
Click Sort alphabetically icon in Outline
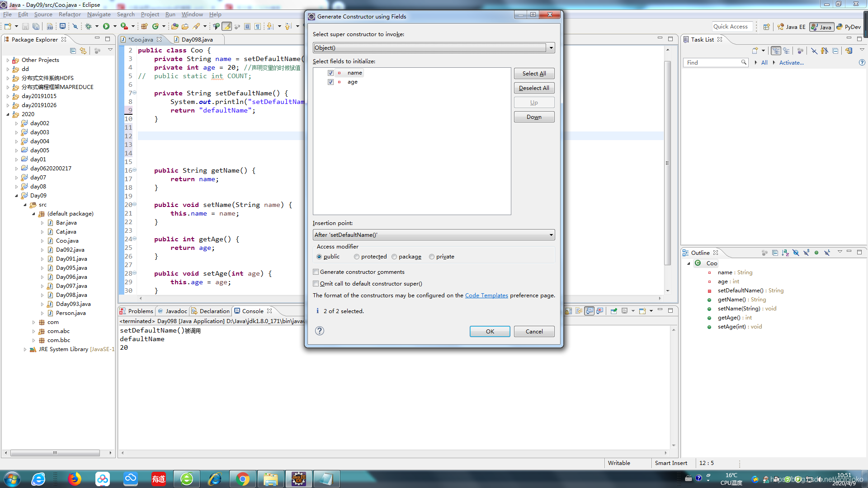pos(785,253)
